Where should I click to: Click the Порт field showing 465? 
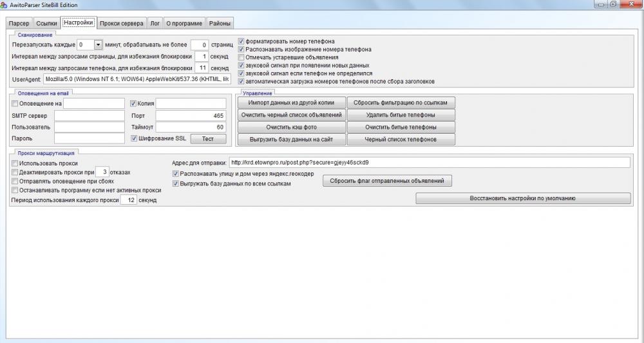click(191, 116)
